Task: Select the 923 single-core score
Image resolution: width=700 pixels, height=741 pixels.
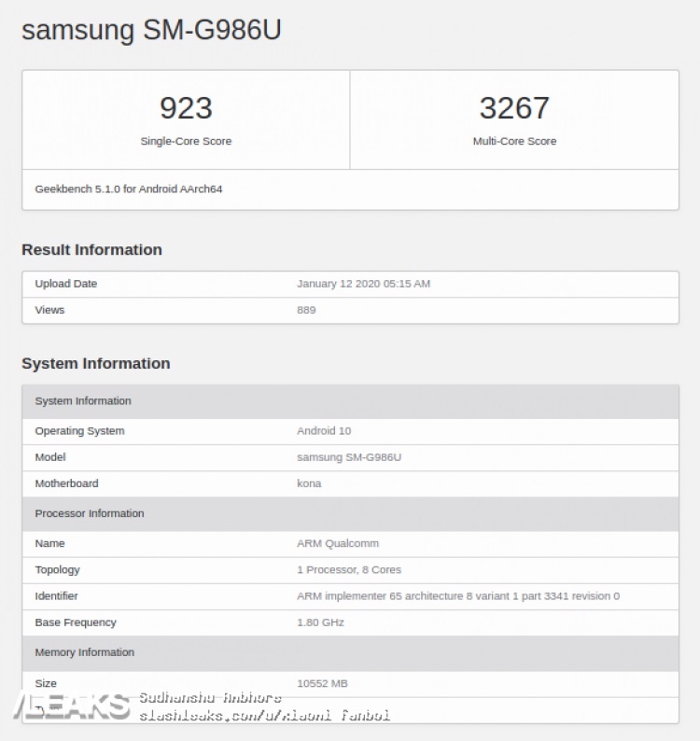Action: 186,108
